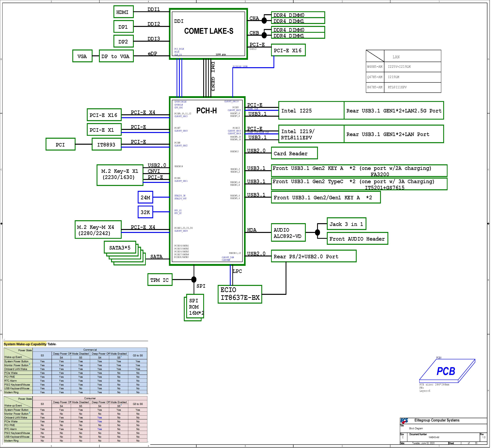Viewport: 492px width, 448px height.
Task: Click the Elitegroup Computer Systems title text
Action: pos(437,420)
